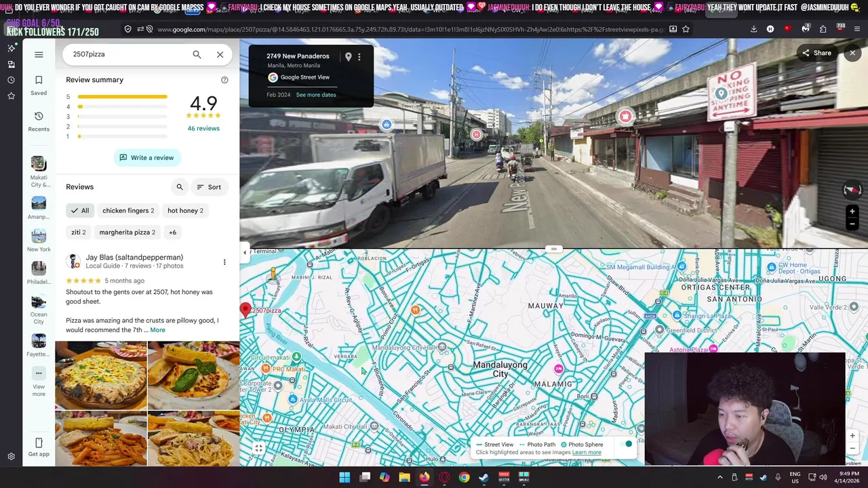This screenshot has width=868, height=488.
Task: Open the top-left pizza review photo
Action: point(101,375)
